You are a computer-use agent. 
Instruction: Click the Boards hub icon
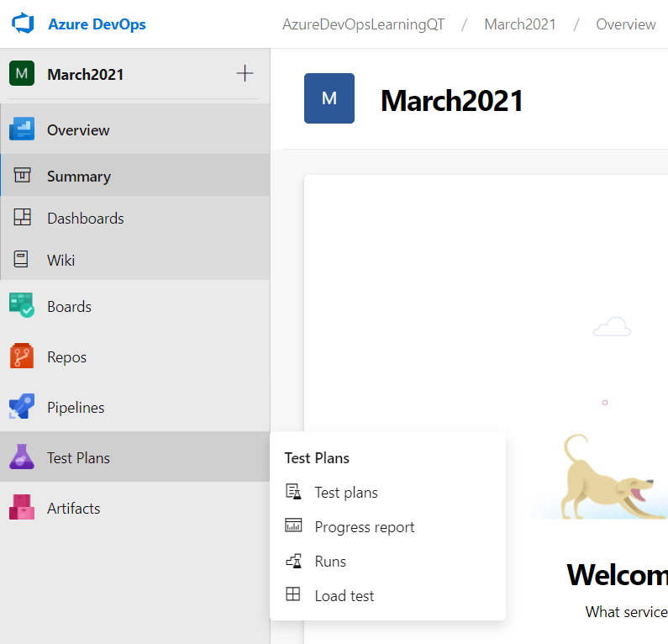[x=22, y=305]
